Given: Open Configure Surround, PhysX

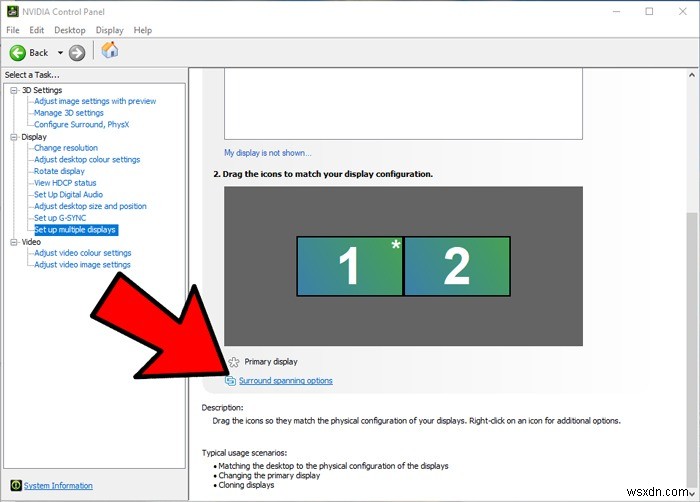Looking at the screenshot, I should point(82,125).
